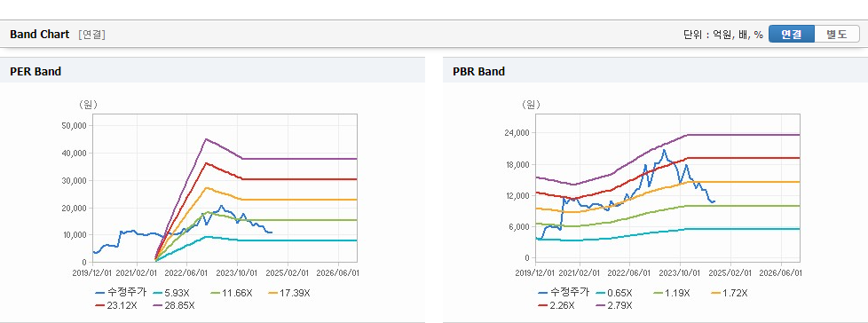The height and width of the screenshot is (323, 868).
Task: Click the PER Band panel header
Action: 213,71
